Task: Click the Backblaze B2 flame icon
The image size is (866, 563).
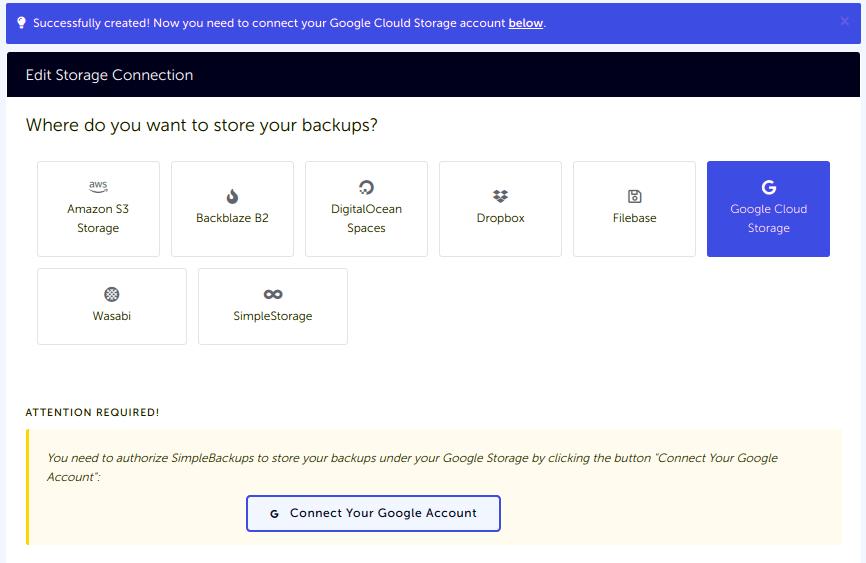Action: click(x=232, y=196)
